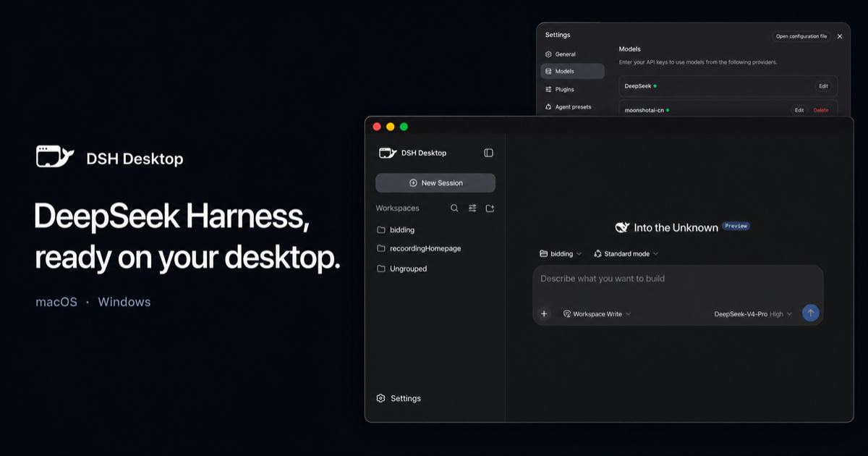
Task: Click the Preview badge
Action: [x=736, y=226]
